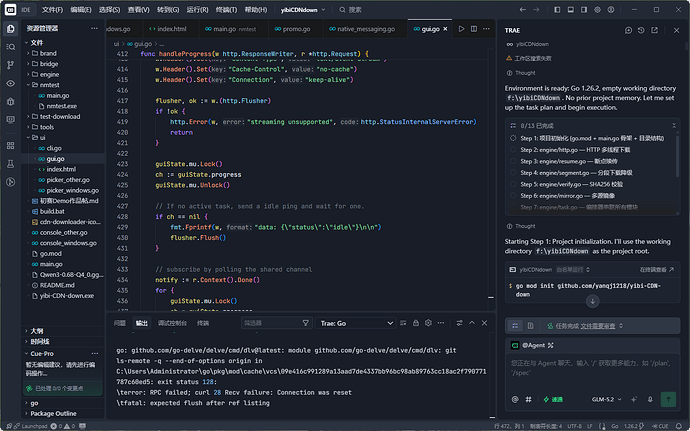Send the chat message with the green arrow button
This screenshot has height=431, width=690.
(668, 399)
